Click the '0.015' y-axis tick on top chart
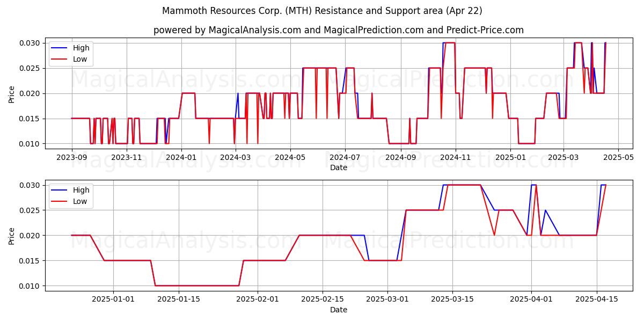Image resolution: width=644 pixels, height=322 pixels. tap(31, 119)
